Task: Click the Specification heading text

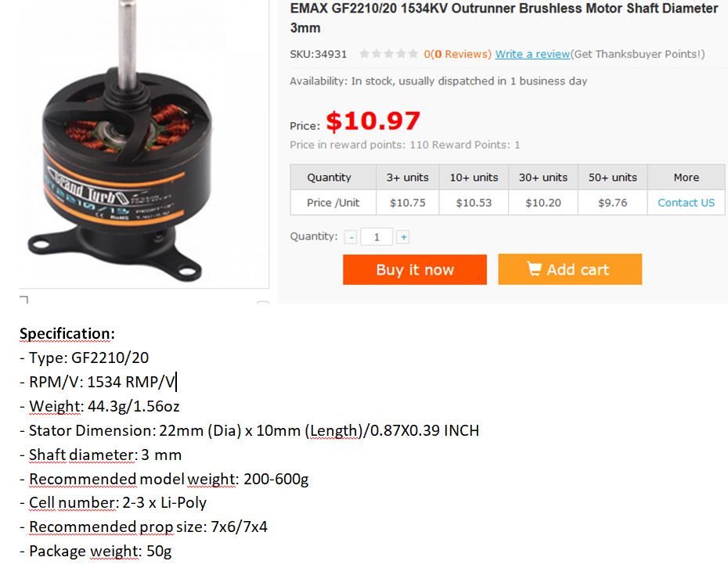Action: [67, 333]
